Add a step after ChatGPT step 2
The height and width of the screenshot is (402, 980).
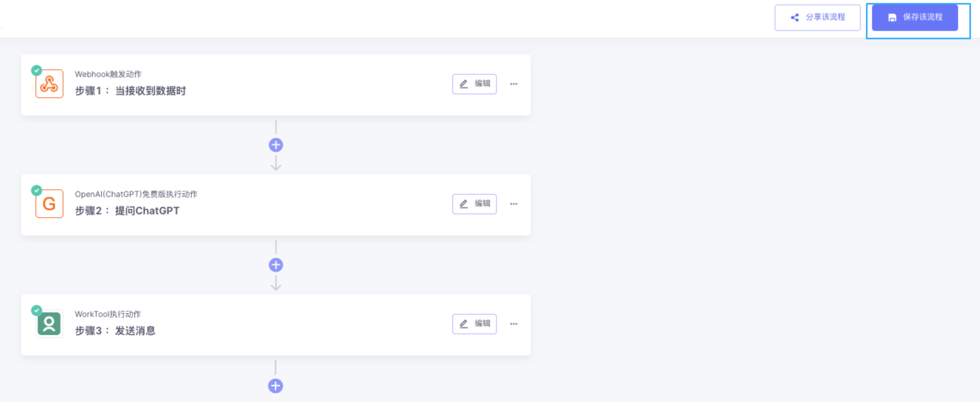[x=276, y=265]
